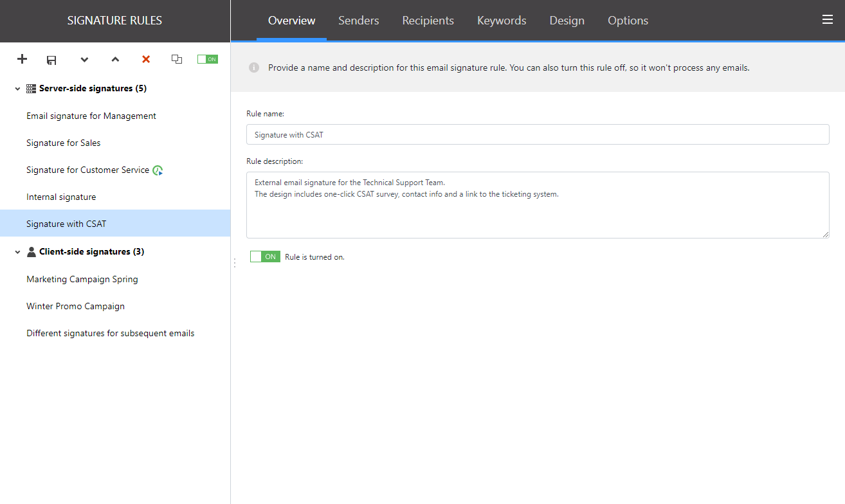The width and height of the screenshot is (845, 504).
Task: Click the info icon above the rule form
Action: point(254,67)
